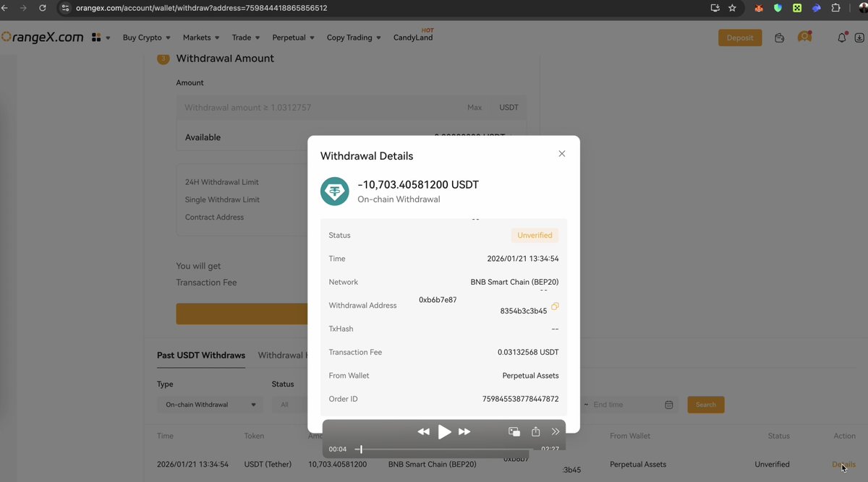Copy the withdrawal address in the dialog
Screen dimensions: 868x482
[555, 306]
